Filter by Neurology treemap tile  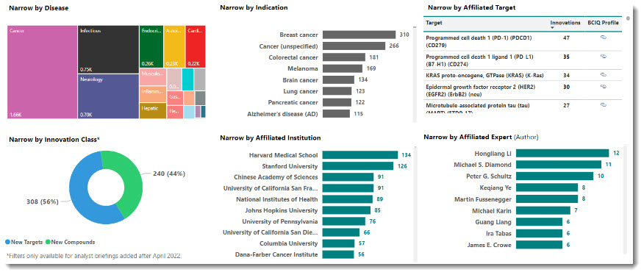tap(108, 96)
